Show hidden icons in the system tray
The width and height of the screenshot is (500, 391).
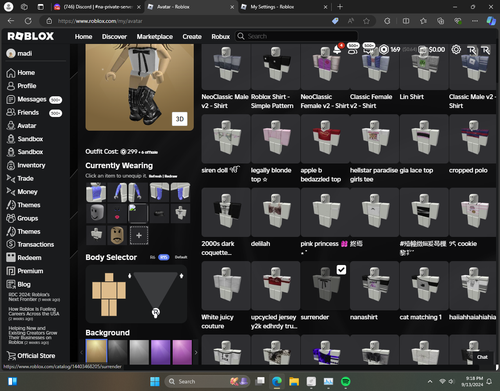[430, 381]
